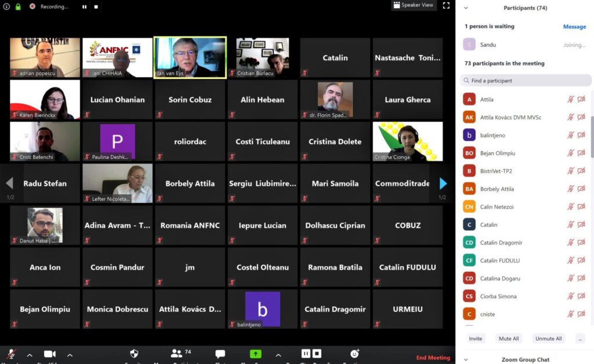
Task: Pause recording from the top bar
Action: tap(84, 7)
